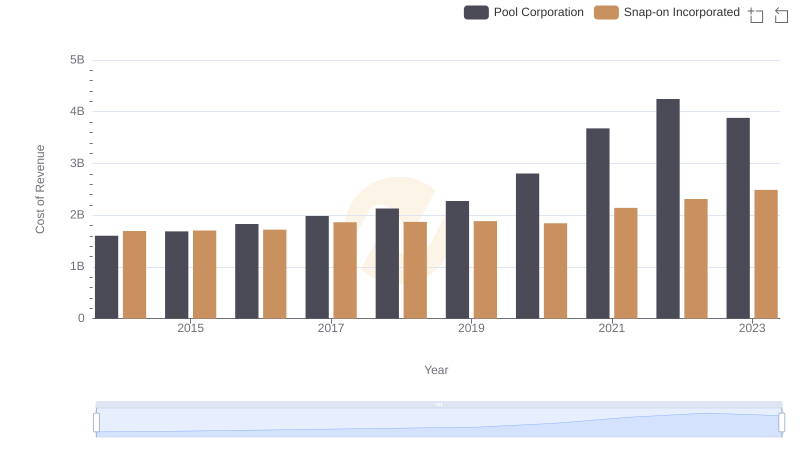Click the data zoom select icon
The width and height of the screenshot is (800, 461).
[756, 15]
